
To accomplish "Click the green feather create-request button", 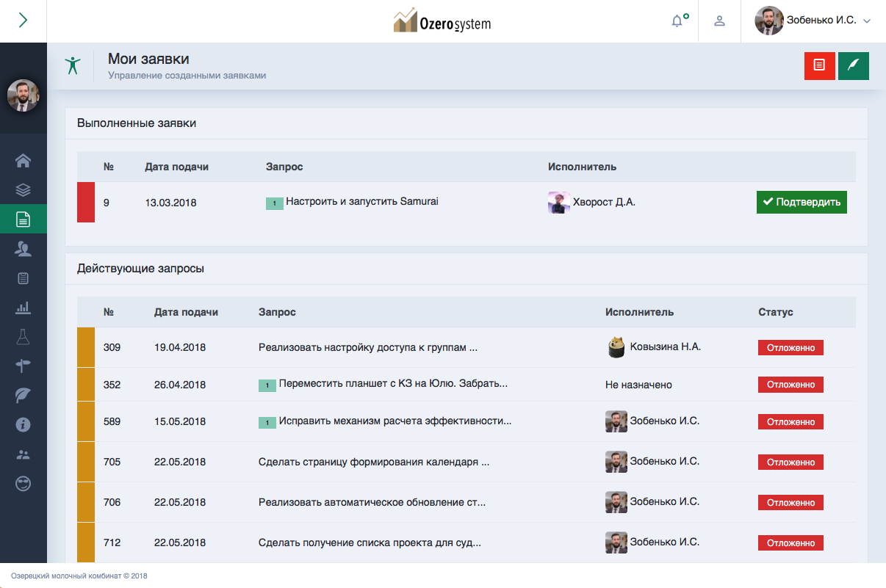I will click(x=854, y=65).
